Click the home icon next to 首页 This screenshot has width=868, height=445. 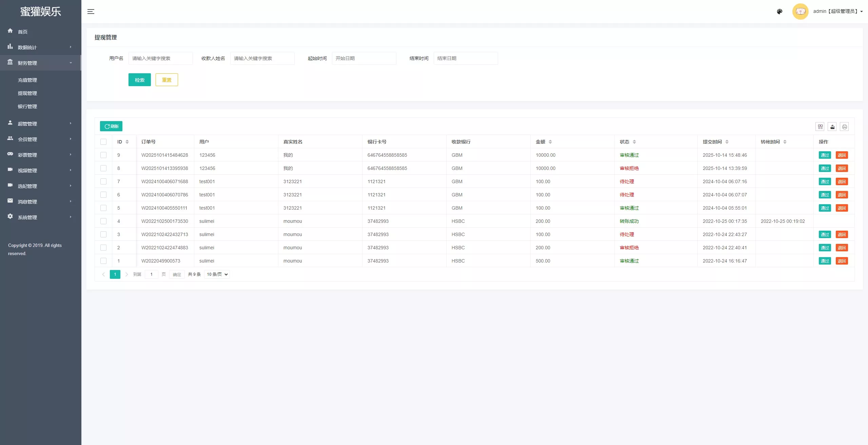click(10, 31)
